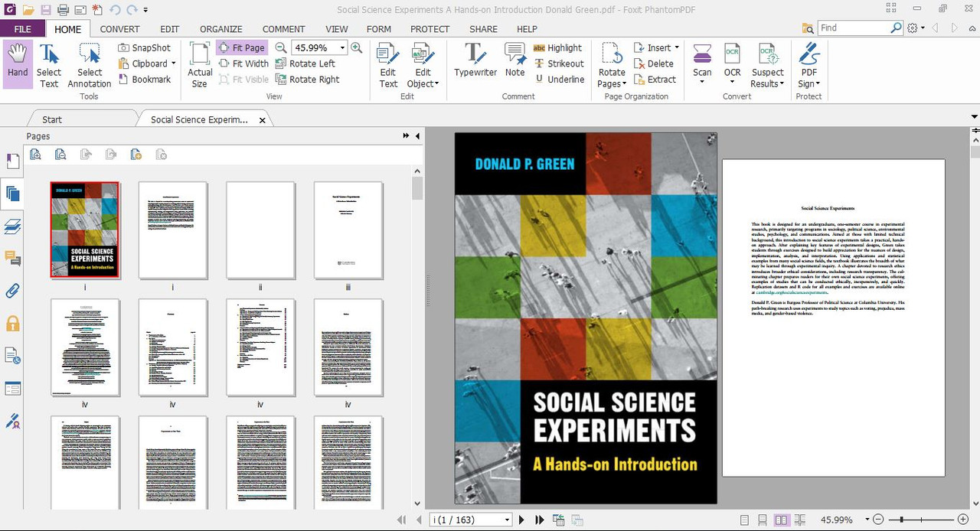Switch to the PROTECT ribbon tab
This screenshot has height=531, width=980.
(430, 29)
